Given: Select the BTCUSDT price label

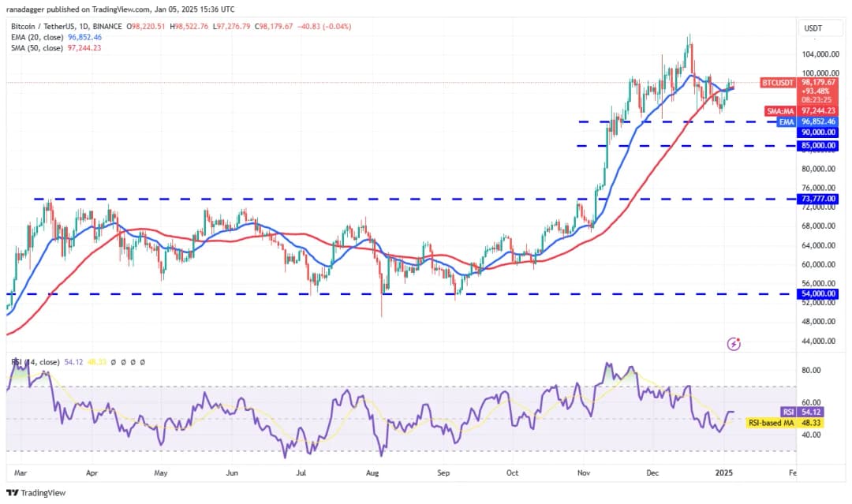Looking at the screenshot, I should tap(778, 82).
